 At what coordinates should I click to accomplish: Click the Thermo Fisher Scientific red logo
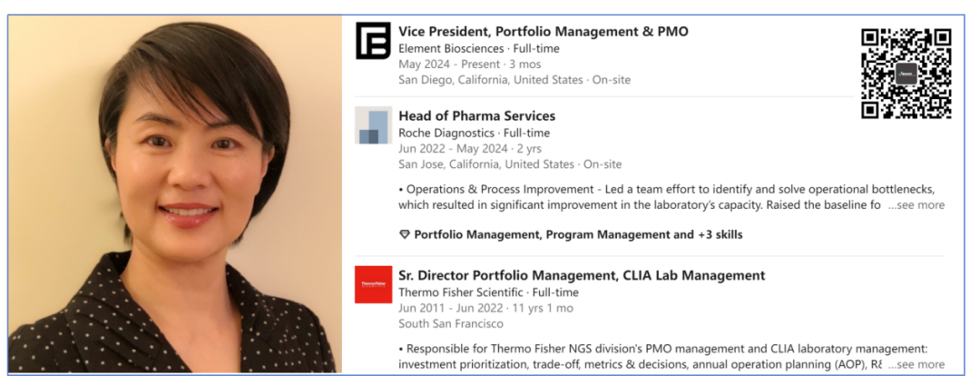tap(373, 284)
